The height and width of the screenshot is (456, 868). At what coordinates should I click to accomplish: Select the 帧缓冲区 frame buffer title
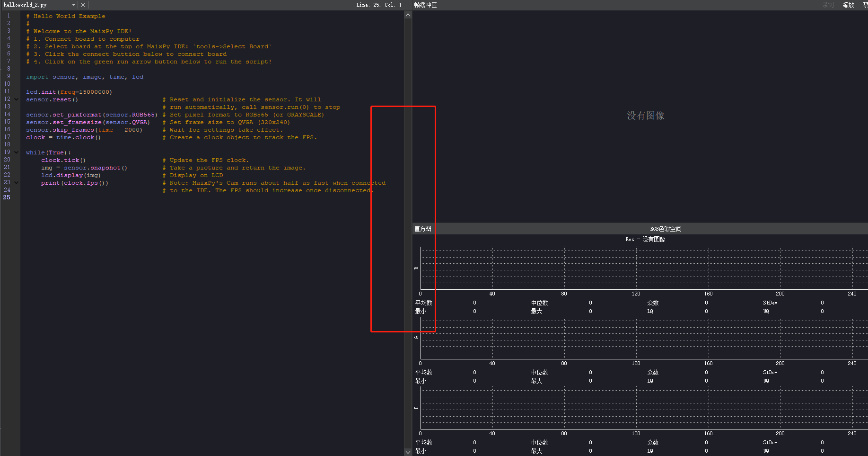click(x=425, y=5)
